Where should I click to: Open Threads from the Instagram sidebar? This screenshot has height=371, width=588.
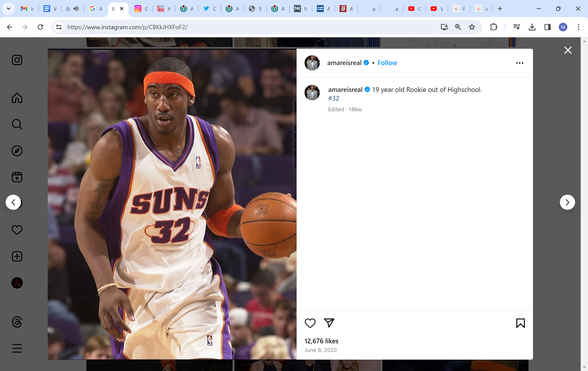17,322
